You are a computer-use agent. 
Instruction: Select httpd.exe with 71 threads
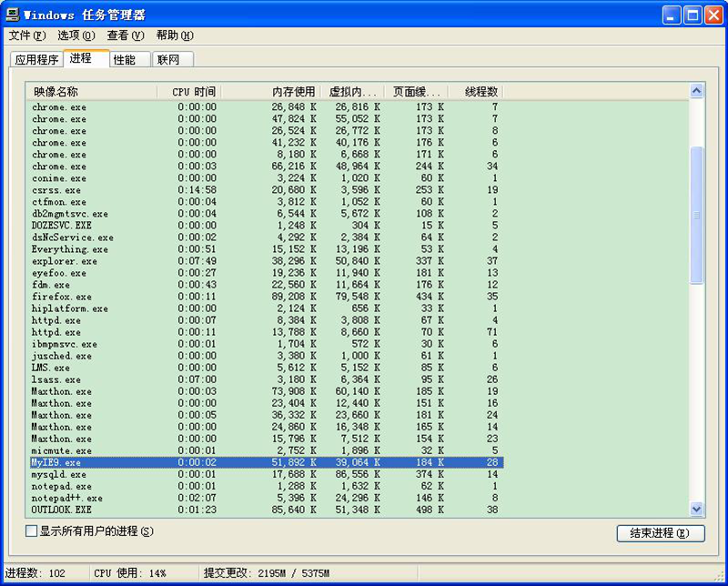click(267, 332)
